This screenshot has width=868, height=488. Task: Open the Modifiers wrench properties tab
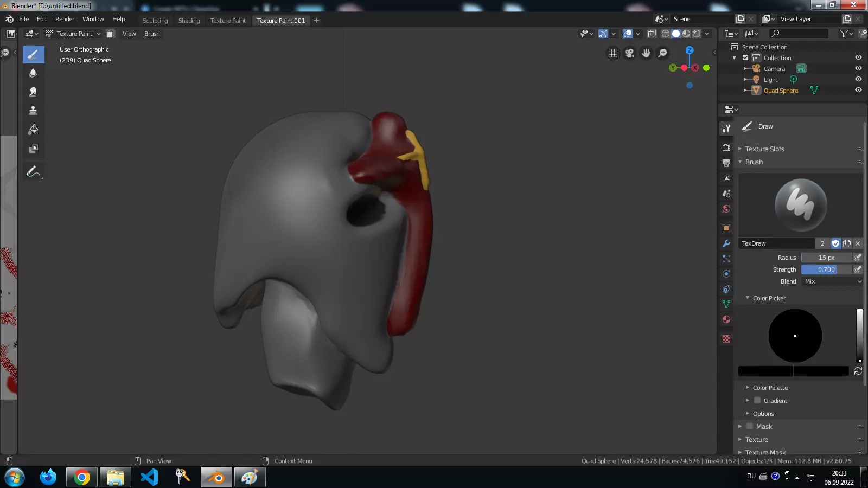(726, 243)
